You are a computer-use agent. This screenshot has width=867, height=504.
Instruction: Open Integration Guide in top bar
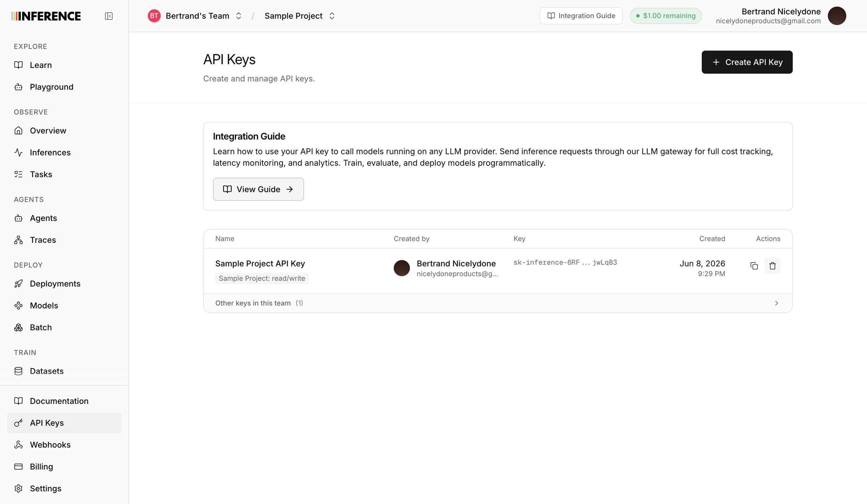coord(581,16)
